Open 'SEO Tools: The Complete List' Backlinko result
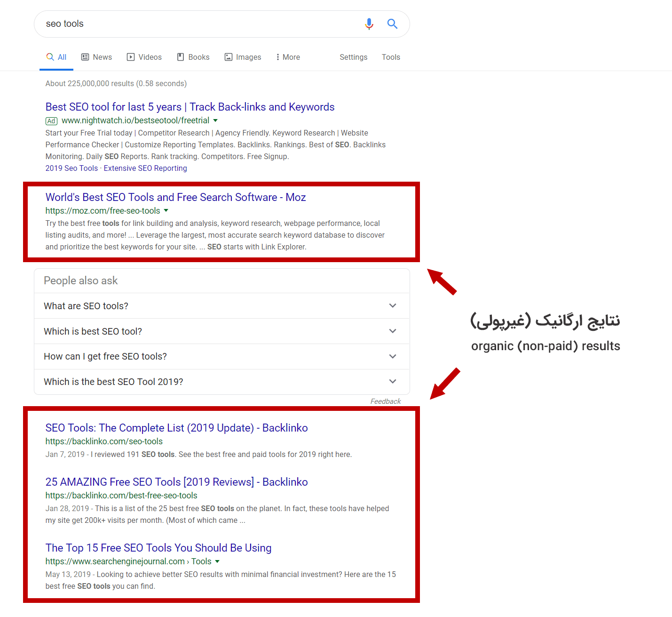 tap(177, 428)
